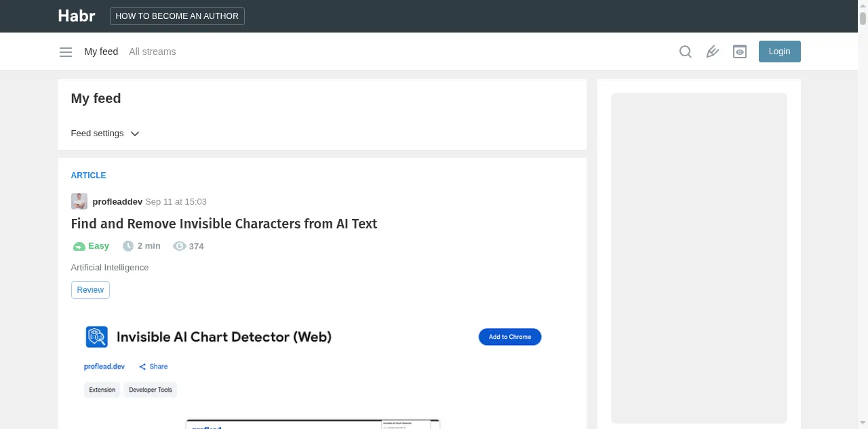Click the ARTICLE label
Viewport: 868px width, 429px height.
pos(89,176)
